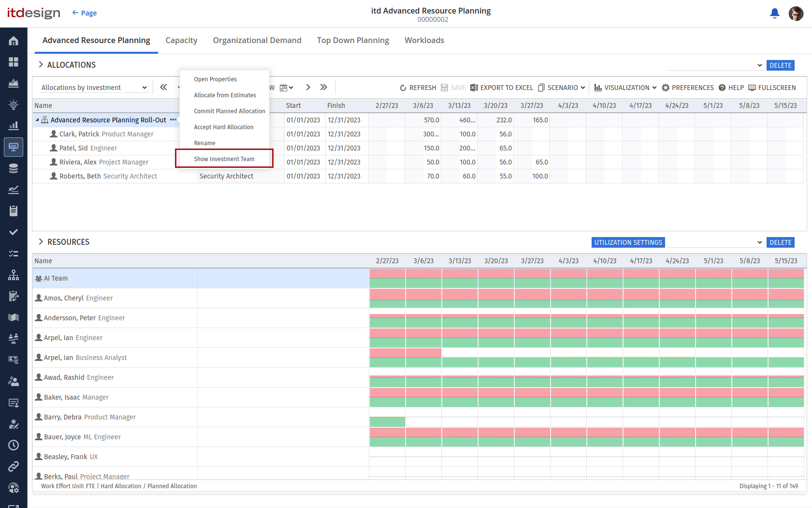This screenshot has height=508, width=812.
Task: Open the SCENARIO dropdown
Action: 562,88
